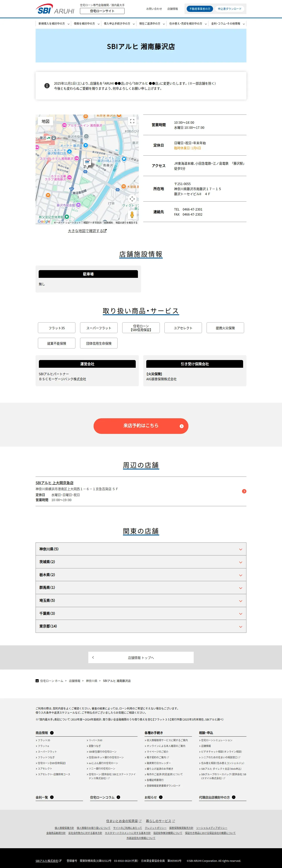Viewport: 282px width, 868px height.
Task: Expand 金利・コラム・その他情報 menu
Action: [228, 24]
